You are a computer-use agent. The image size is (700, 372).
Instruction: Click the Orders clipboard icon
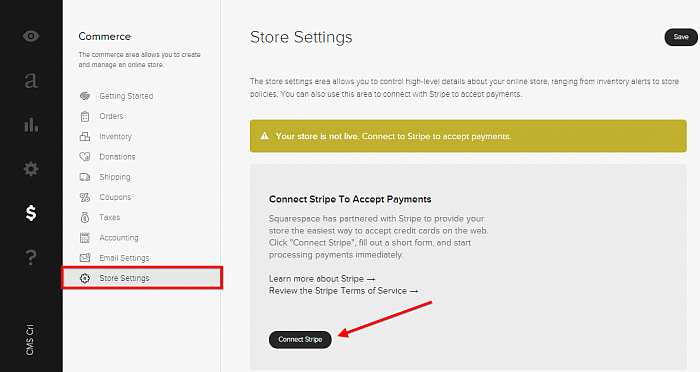pos(85,116)
